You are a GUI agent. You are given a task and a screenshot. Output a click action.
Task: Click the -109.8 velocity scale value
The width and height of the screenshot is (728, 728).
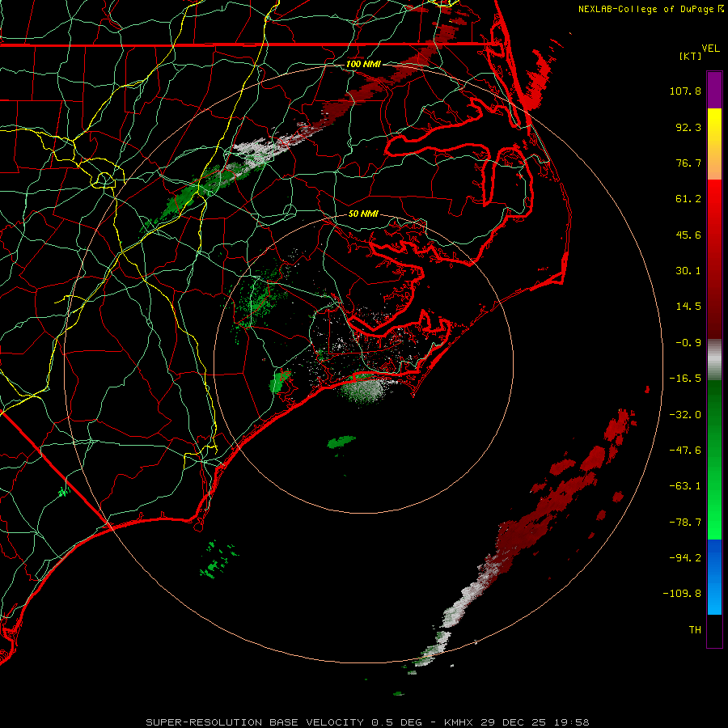coord(683,594)
